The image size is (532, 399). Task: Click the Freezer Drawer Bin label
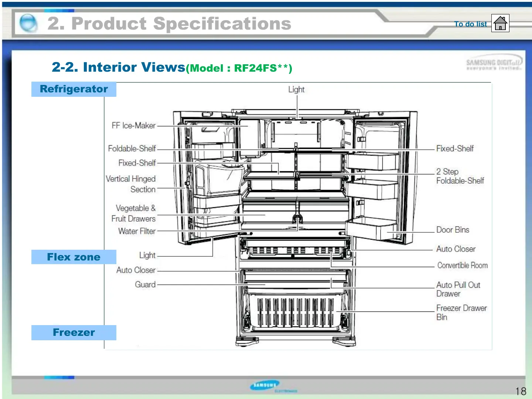[x=461, y=313]
